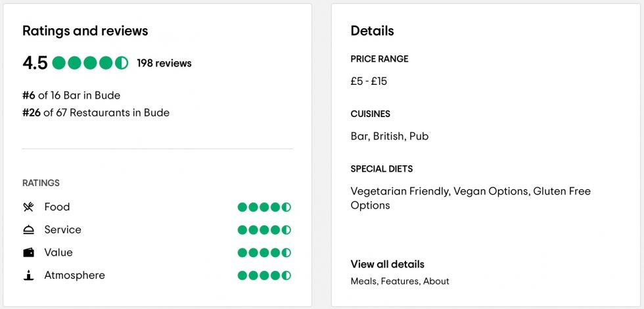Click the Ratings and reviews heading
Screen dimensions: 644x309
tap(85, 31)
